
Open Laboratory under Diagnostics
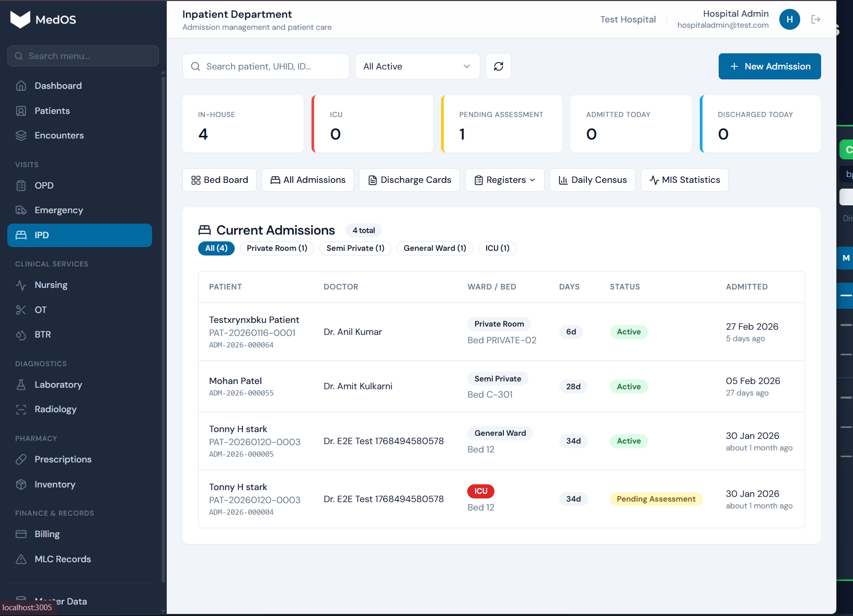click(58, 385)
